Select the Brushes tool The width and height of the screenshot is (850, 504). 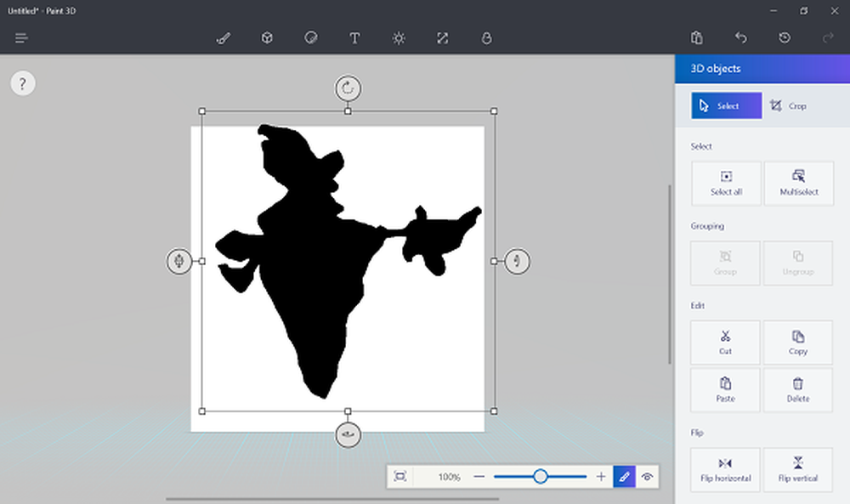click(224, 38)
